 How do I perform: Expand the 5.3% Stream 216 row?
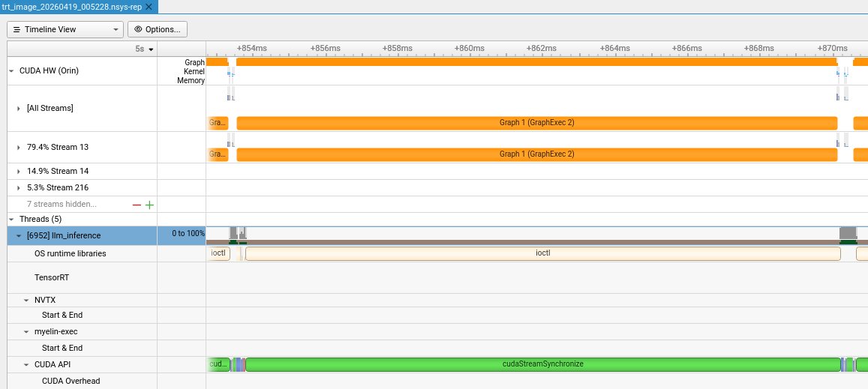coord(19,187)
